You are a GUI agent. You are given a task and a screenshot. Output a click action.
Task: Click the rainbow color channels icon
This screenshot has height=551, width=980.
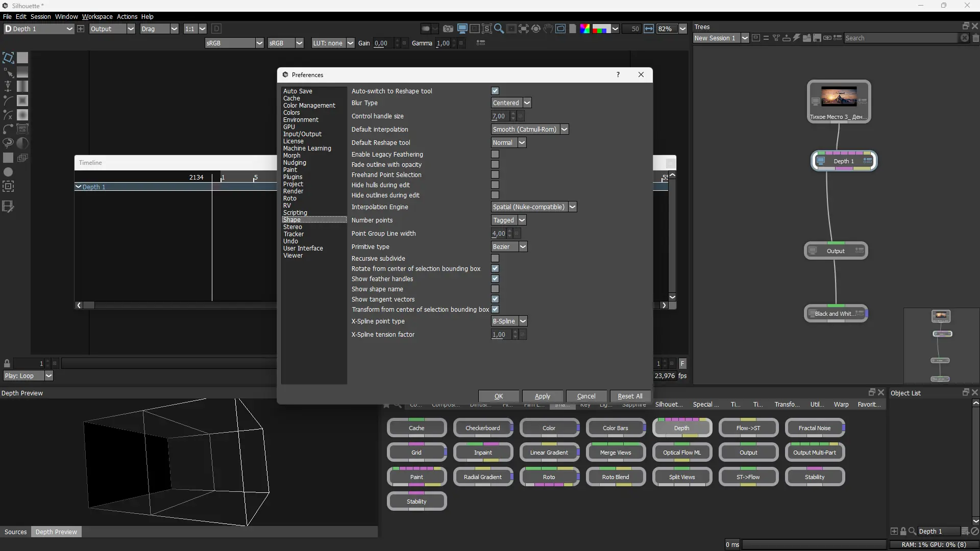pos(585,29)
